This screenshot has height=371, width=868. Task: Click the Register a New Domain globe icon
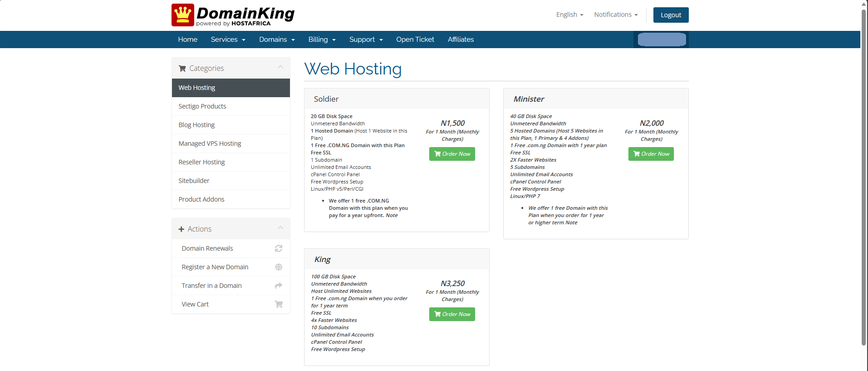point(279,267)
